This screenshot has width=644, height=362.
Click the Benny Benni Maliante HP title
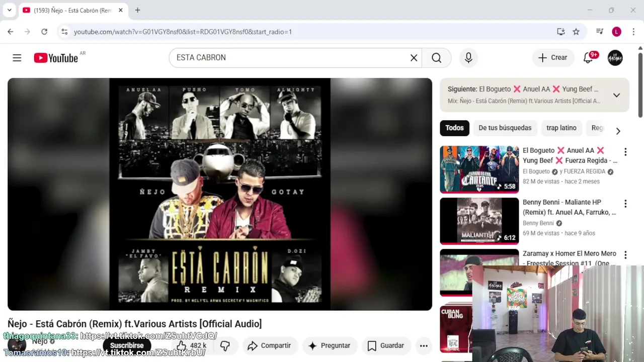tap(570, 207)
